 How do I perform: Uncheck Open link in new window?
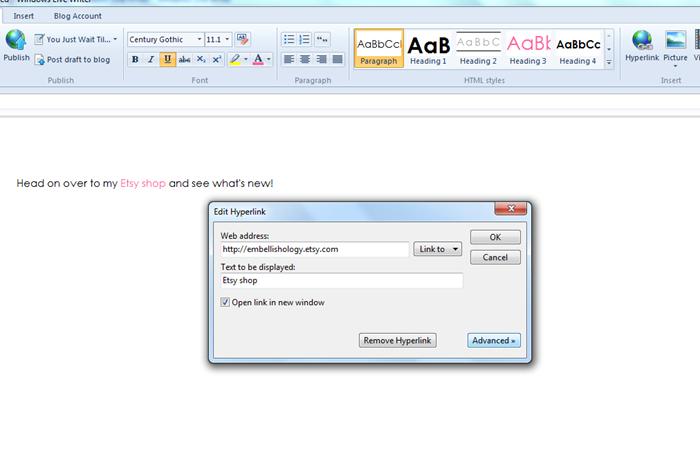pyautogui.click(x=225, y=302)
